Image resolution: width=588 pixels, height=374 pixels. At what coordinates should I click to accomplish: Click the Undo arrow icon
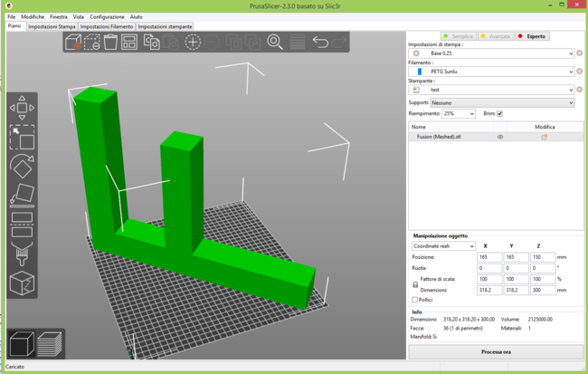[x=320, y=43]
